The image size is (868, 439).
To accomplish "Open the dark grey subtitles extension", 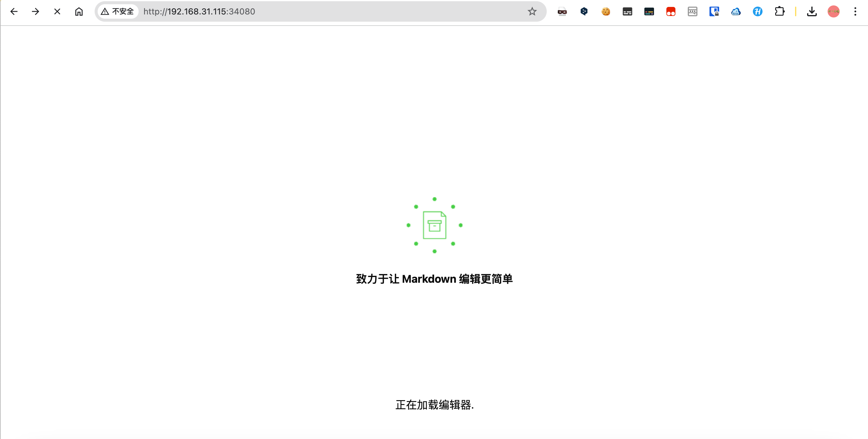I will pos(627,12).
